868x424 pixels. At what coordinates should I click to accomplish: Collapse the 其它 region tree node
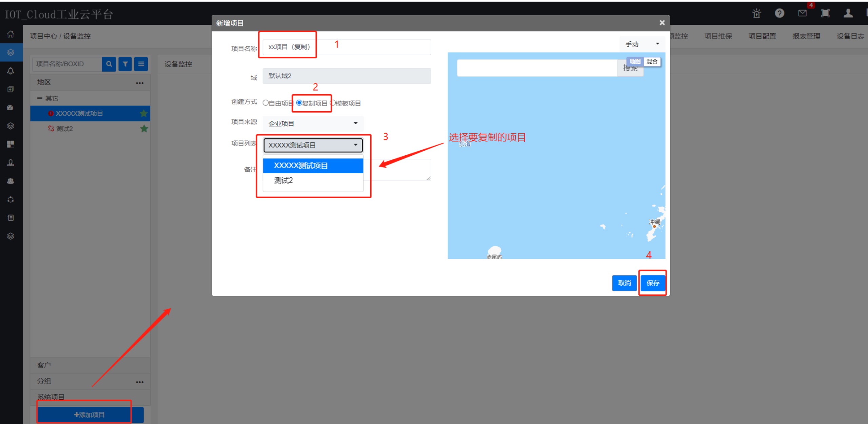click(x=40, y=98)
